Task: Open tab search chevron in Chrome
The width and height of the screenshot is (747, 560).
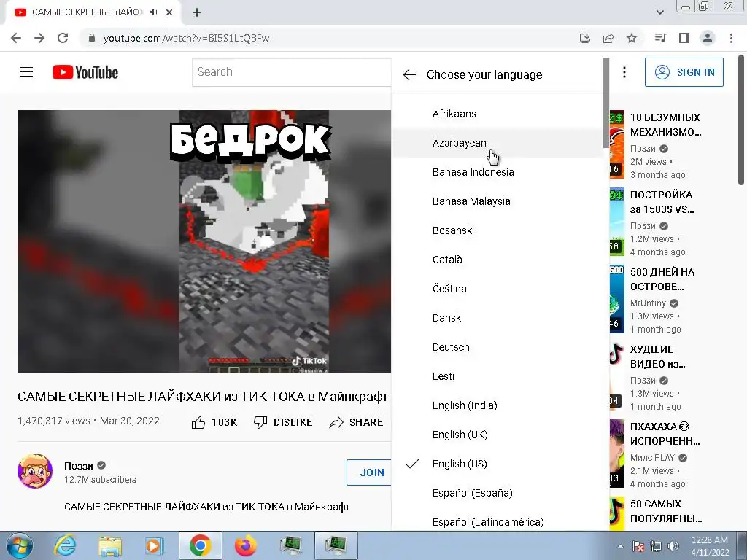Action: pyautogui.click(x=659, y=12)
